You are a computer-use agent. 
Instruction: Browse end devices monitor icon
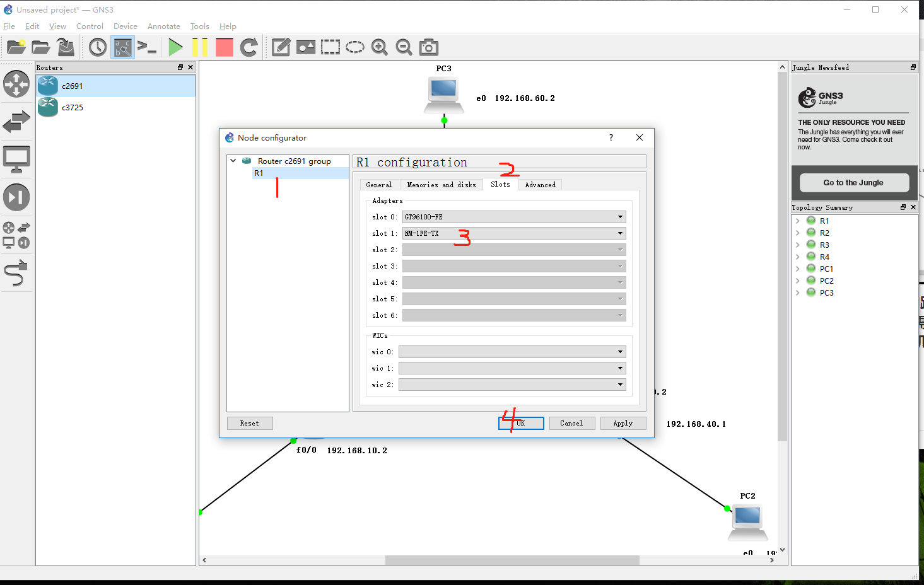[x=16, y=159]
